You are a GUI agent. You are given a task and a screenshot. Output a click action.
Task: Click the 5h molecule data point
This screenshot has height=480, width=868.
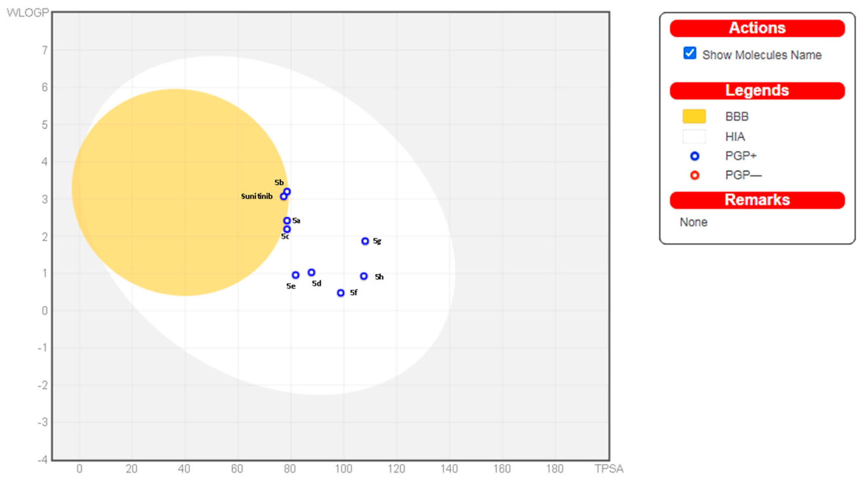(x=363, y=276)
